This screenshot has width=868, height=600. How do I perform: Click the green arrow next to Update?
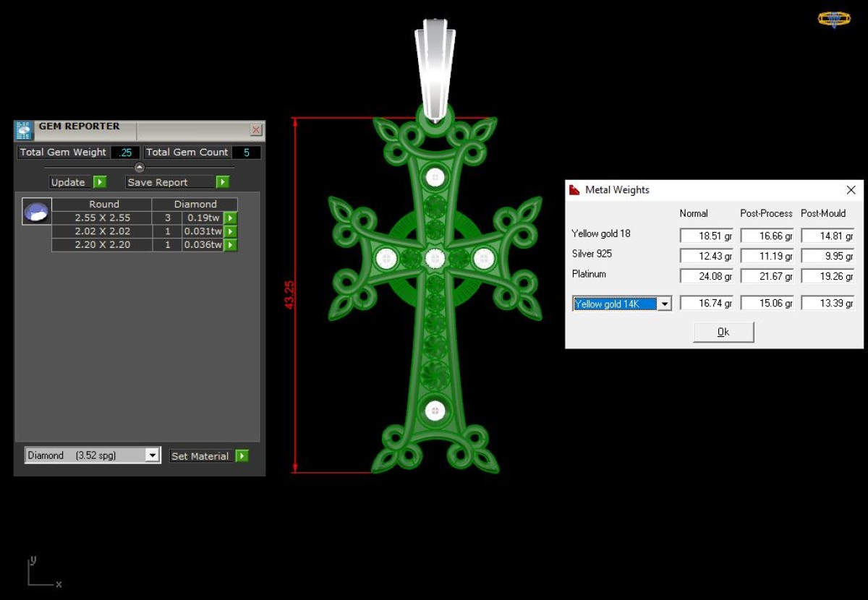coord(101,182)
